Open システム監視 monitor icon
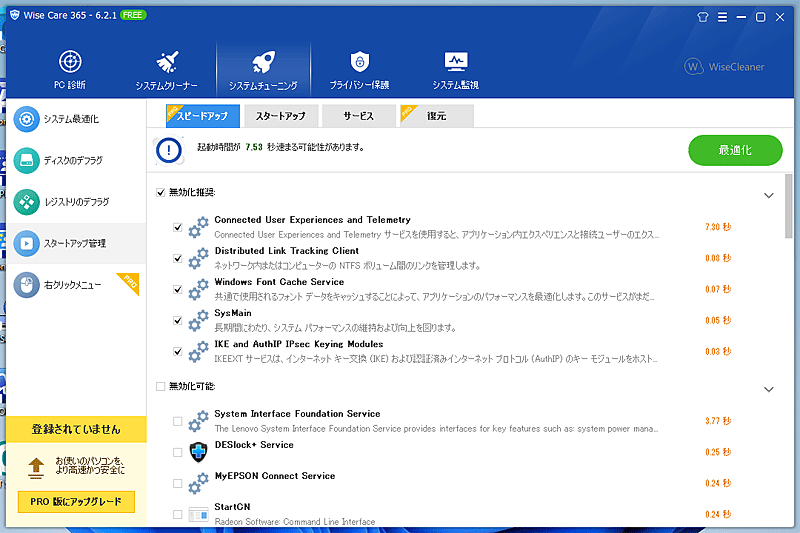 tap(456, 62)
